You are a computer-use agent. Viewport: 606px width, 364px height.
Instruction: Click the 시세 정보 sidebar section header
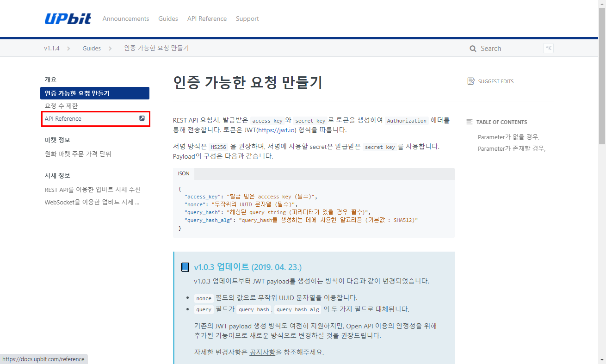(57, 176)
